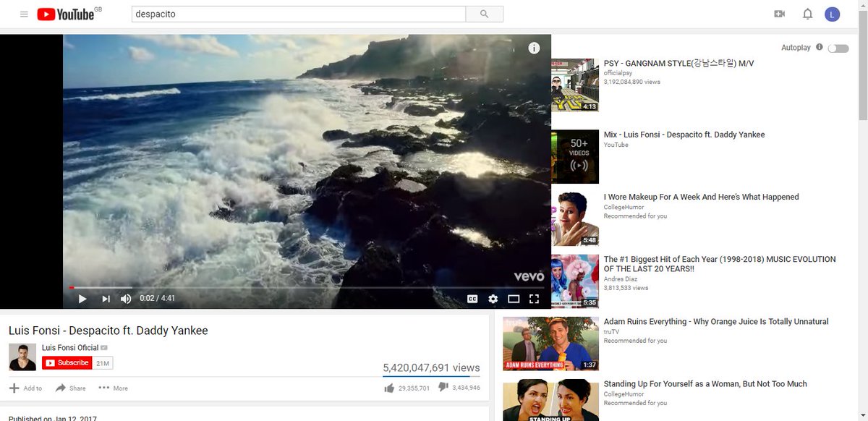
Task: Switch to theater mode
Action: [514, 299]
